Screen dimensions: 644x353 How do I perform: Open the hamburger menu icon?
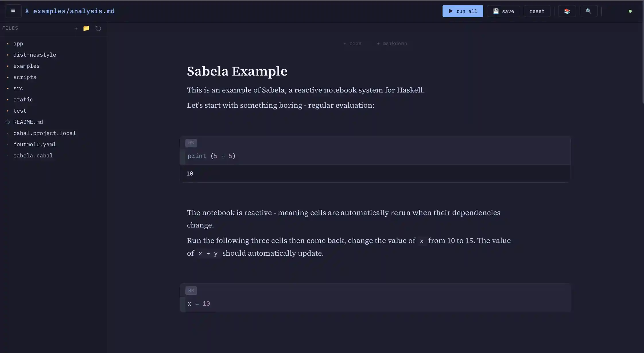13,11
